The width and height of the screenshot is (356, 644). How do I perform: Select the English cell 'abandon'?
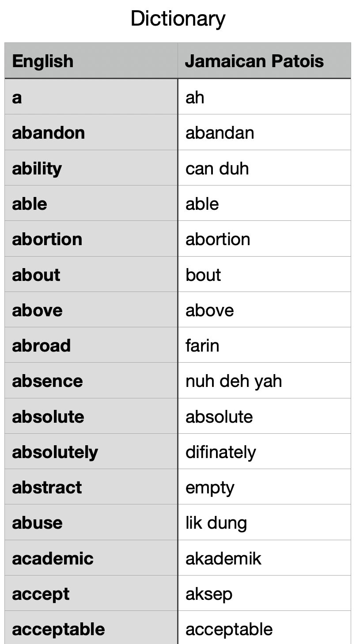point(49,133)
